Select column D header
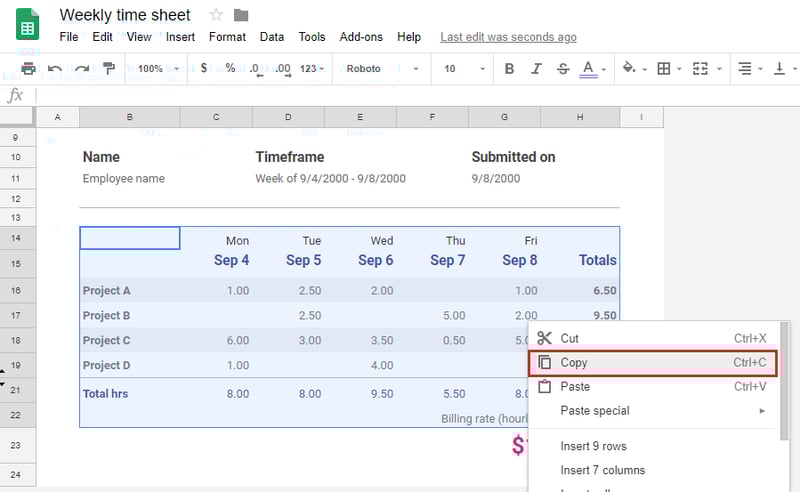The width and height of the screenshot is (800, 492). click(288, 117)
